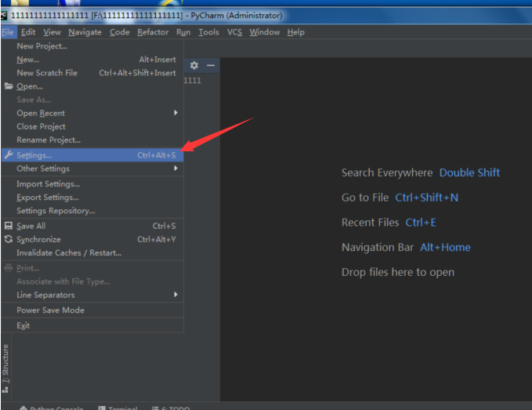
Task: Open the VCS menu
Action: 234,32
